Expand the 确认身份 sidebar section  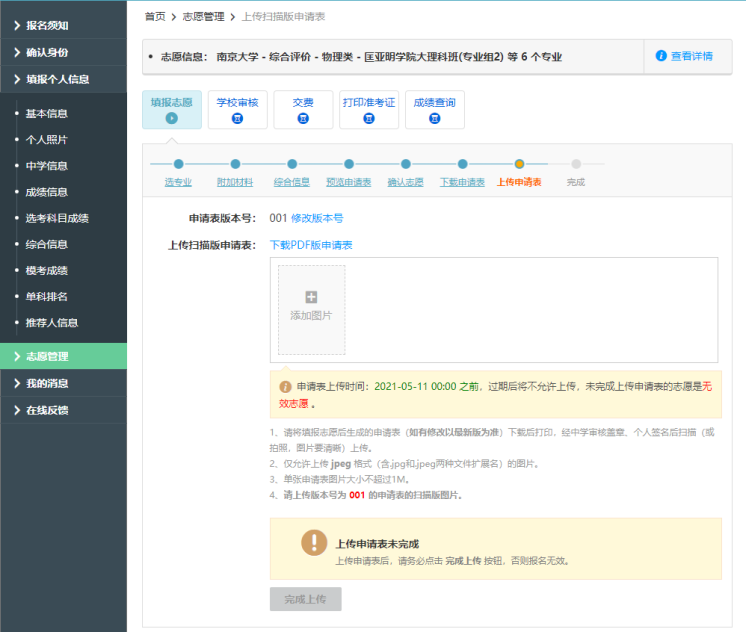coord(63,52)
